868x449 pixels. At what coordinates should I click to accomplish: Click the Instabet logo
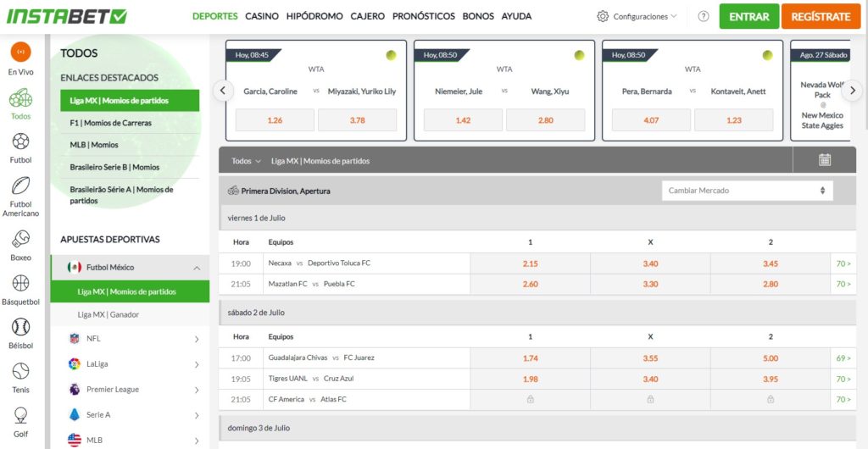(66, 17)
